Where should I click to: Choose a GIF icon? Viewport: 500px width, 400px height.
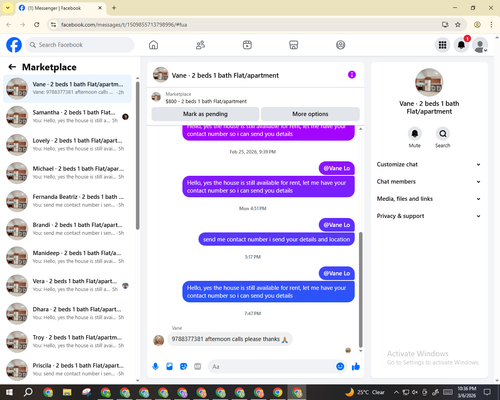pos(198,367)
